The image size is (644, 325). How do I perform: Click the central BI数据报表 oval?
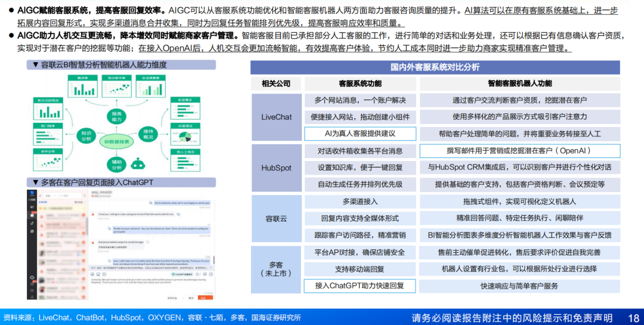pyautogui.click(x=117, y=142)
